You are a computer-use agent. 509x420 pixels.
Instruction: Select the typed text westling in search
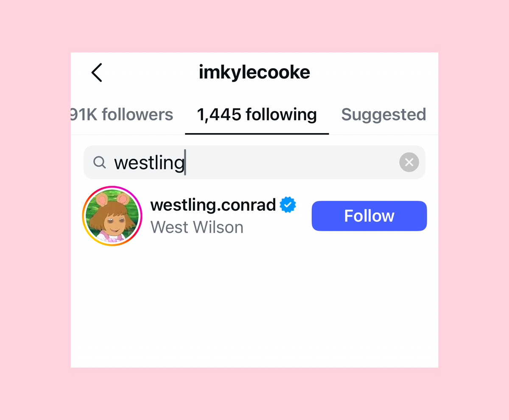(149, 162)
